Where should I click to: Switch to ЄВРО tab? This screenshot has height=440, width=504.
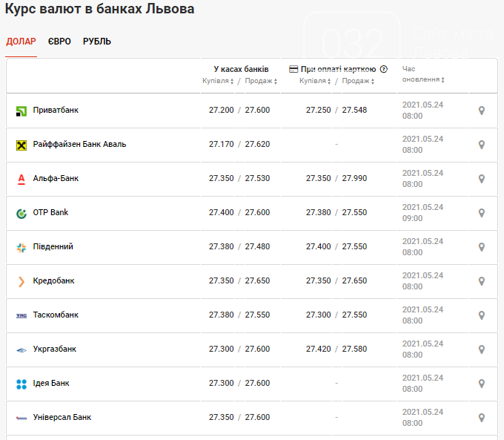pyautogui.click(x=59, y=42)
